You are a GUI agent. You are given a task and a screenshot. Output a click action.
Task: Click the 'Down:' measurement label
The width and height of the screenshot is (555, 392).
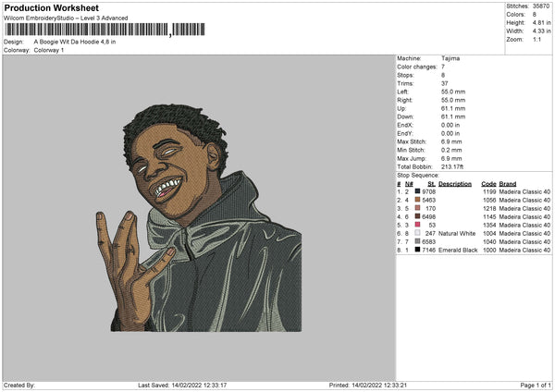pyautogui.click(x=405, y=116)
